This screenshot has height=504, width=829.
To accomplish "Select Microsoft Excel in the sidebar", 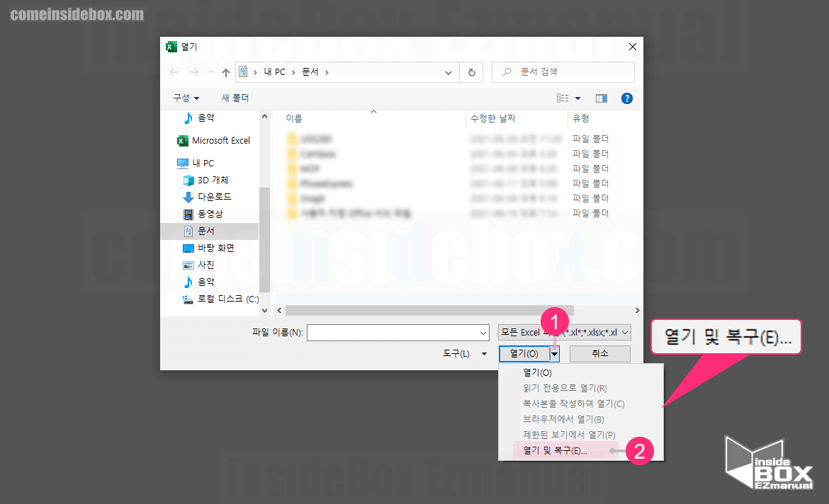I will pyautogui.click(x=220, y=140).
